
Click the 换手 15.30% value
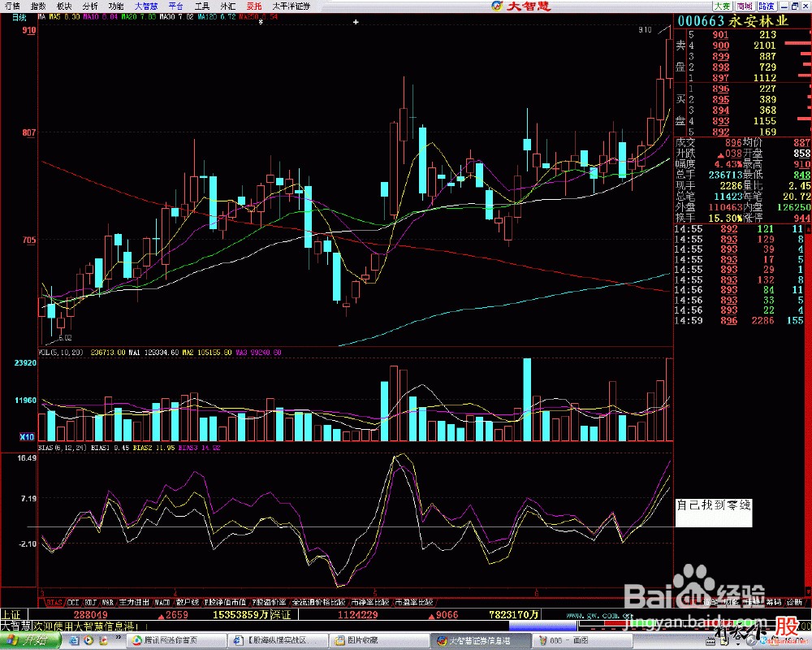[723, 219]
